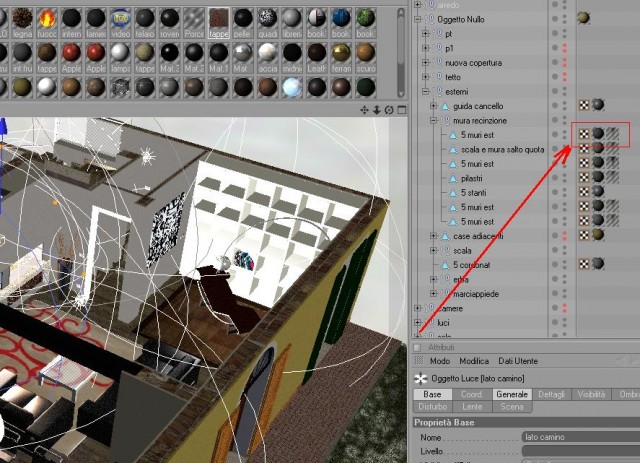Expand the tetto group
Viewport: 640px width, 463px height.
(425, 77)
